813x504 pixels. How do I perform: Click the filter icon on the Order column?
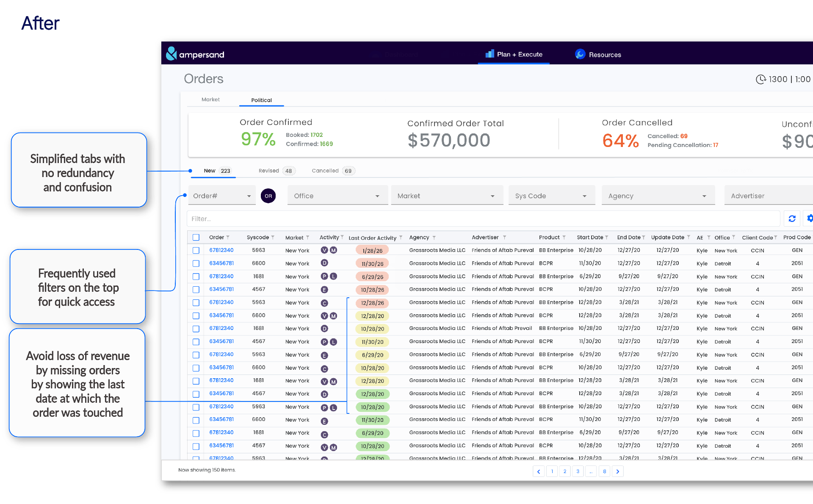[x=228, y=238]
